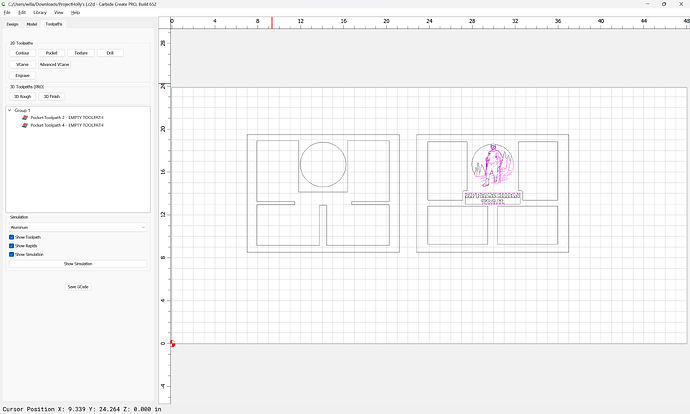Image resolution: width=690 pixels, height=414 pixels.
Task: Click the Pocket Toolpath 4 icon
Action: tap(26, 125)
